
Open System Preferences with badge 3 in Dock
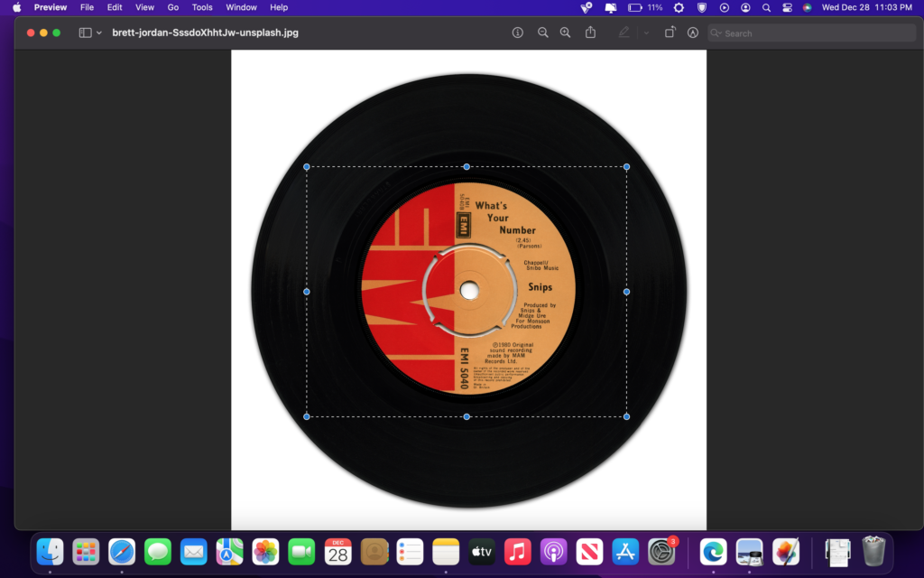662,552
